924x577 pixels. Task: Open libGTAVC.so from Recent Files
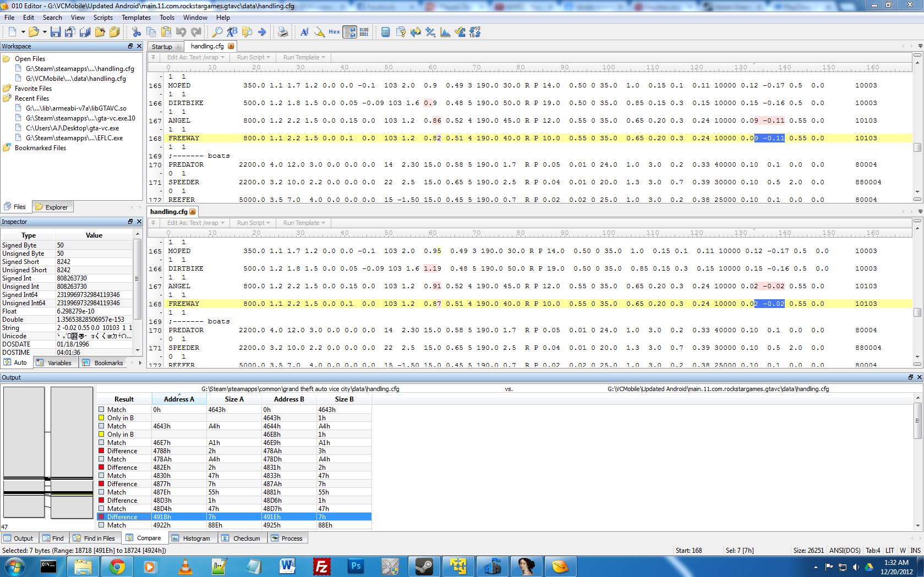click(76, 108)
